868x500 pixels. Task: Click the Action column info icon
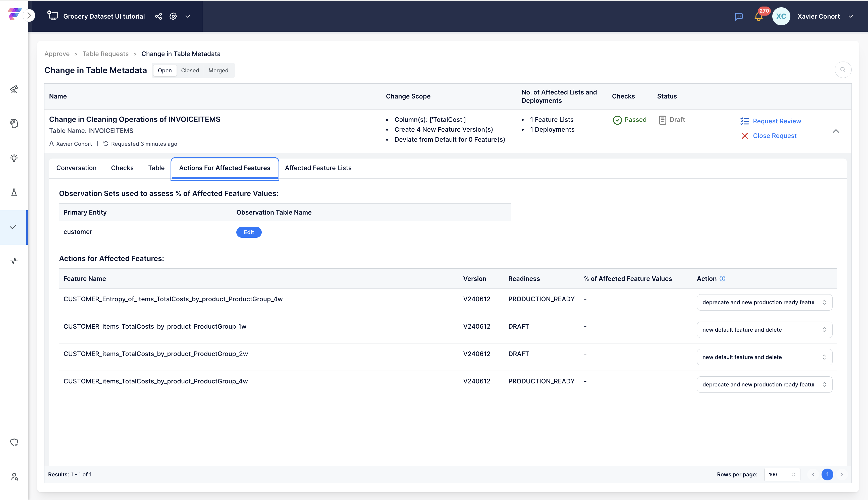point(722,278)
